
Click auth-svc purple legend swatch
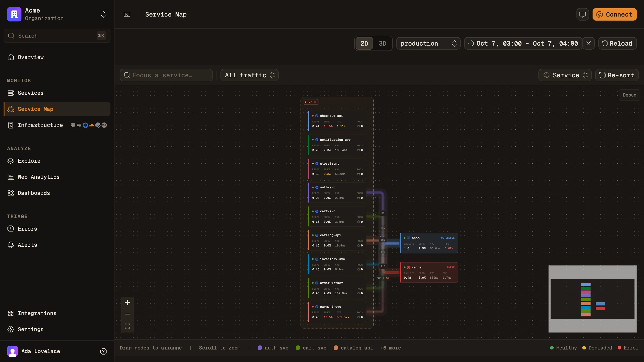click(x=260, y=348)
